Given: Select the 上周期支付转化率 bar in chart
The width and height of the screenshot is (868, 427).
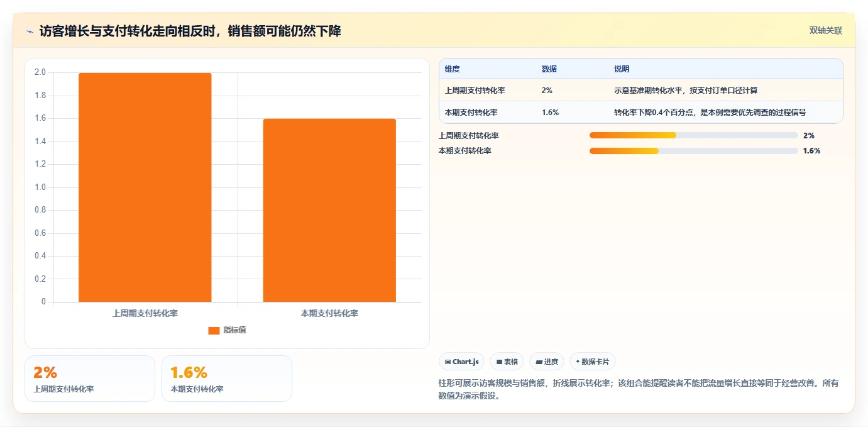Looking at the screenshot, I should pyautogui.click(x=145, y=187).
